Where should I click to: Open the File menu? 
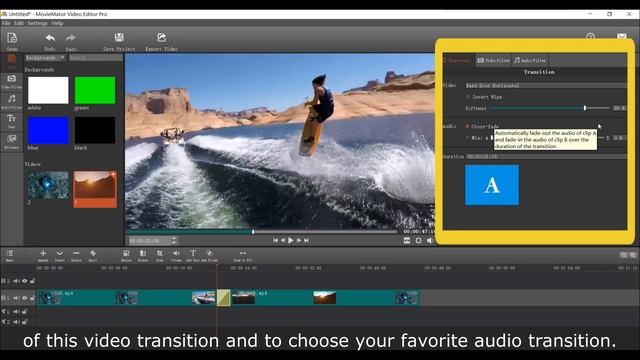pos(6,23)
